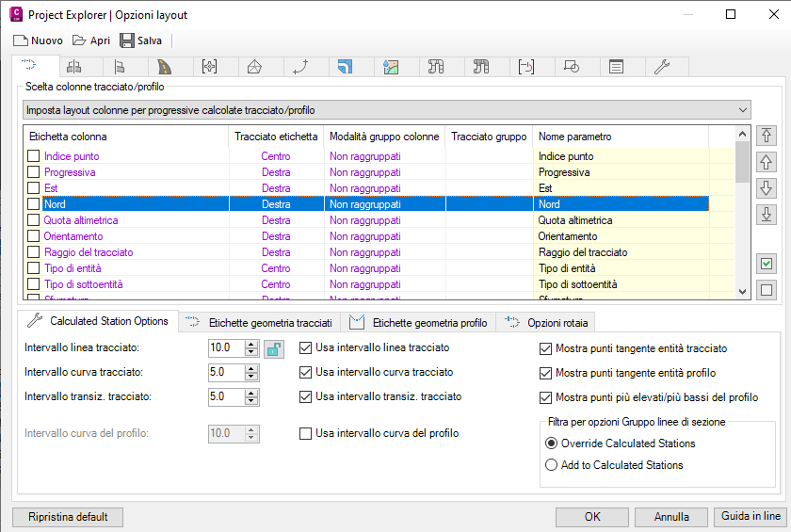Decrease the Intervallo curva tracciato value
Viewport: 791px width, 532px height.
click(251, 377)
